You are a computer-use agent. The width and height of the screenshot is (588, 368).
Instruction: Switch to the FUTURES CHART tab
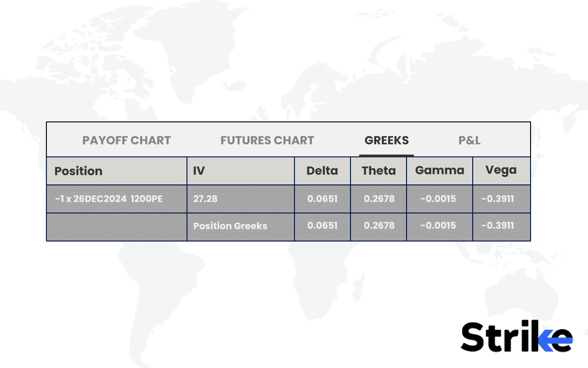[x=267, y=140]
